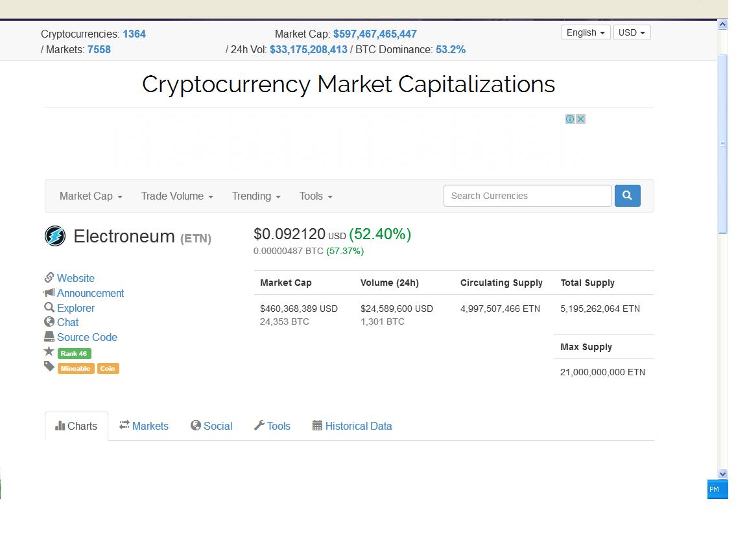This screenshot has width=747, height=560.
Task: Click the megaphone icon beside Announcement
Action: [49, 292]
